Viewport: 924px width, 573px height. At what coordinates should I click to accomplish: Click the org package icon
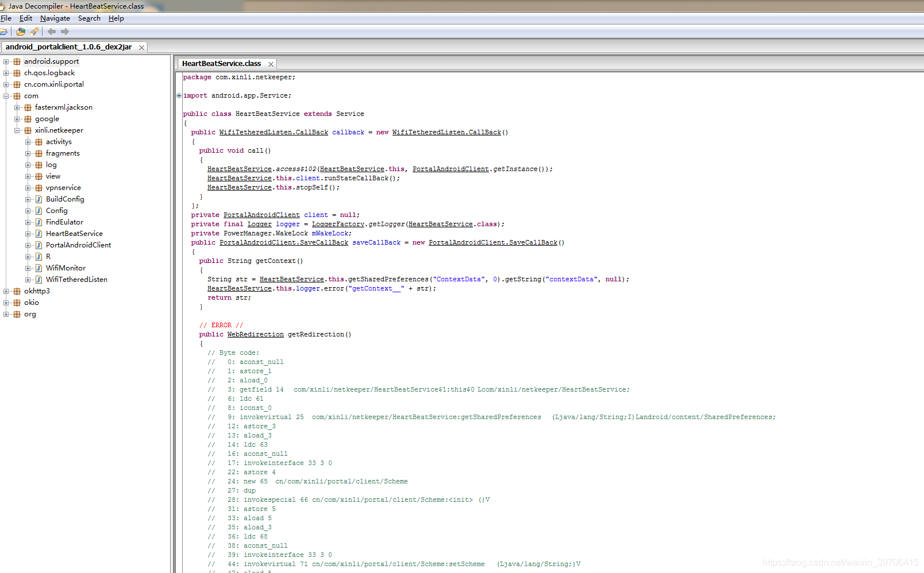point(17,314)
